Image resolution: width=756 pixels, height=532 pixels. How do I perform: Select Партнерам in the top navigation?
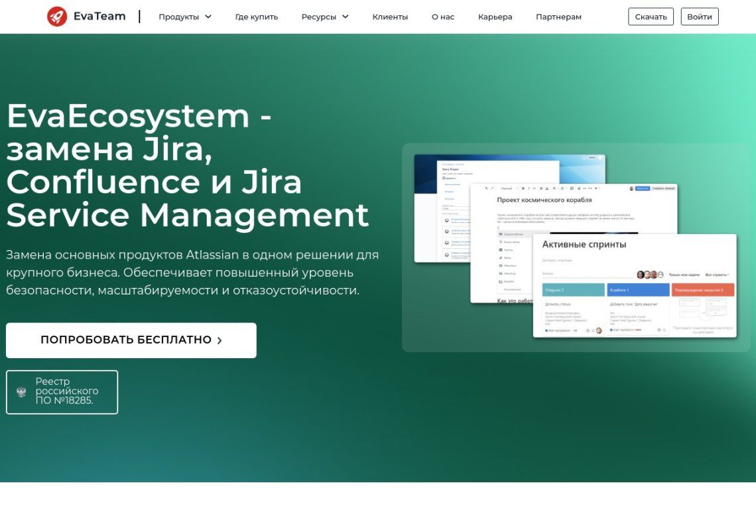(558, 17)
